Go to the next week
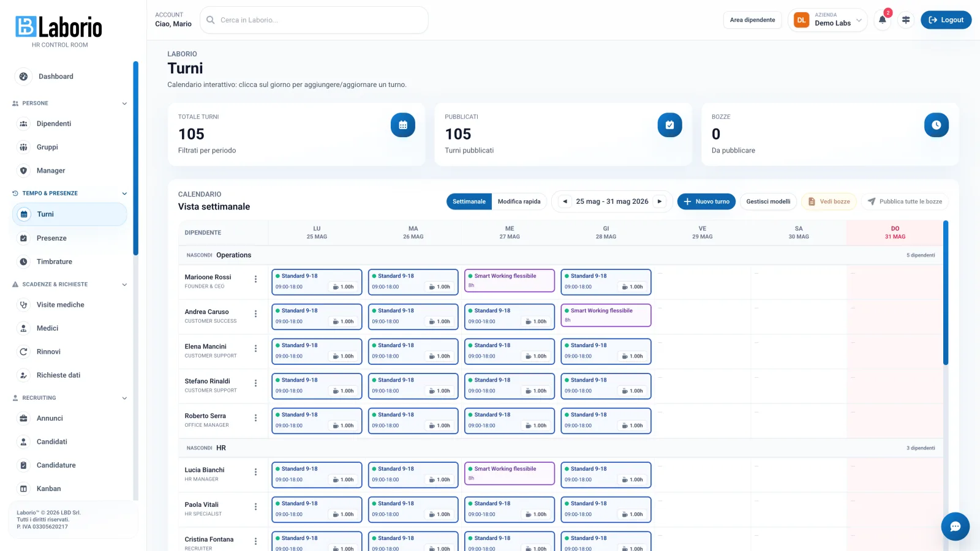The width and height of the screenshot is (980, 551). [x=660, y=201]
